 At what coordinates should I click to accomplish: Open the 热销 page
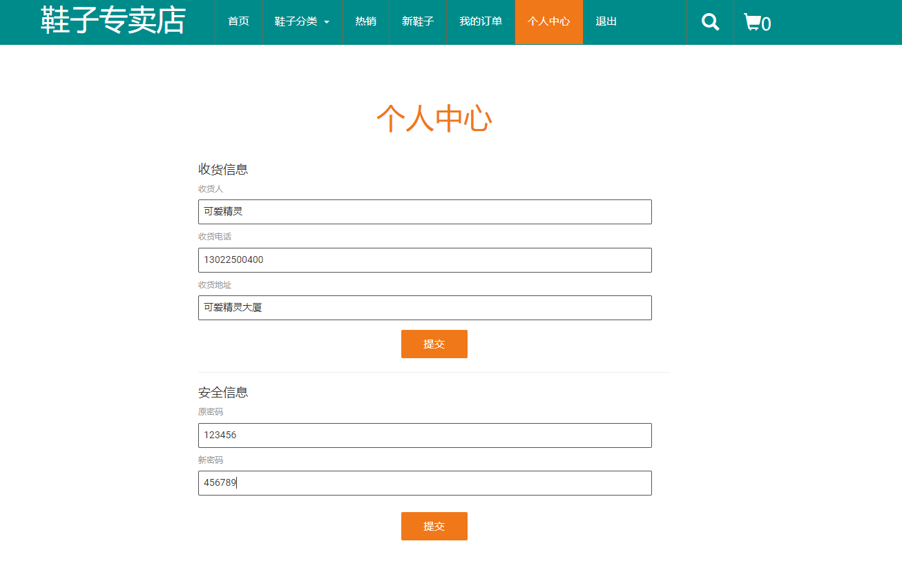click(365, 21)
